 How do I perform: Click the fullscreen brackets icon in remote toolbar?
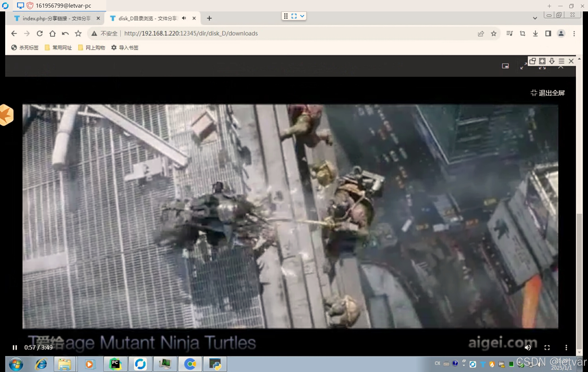coord(294,16)
